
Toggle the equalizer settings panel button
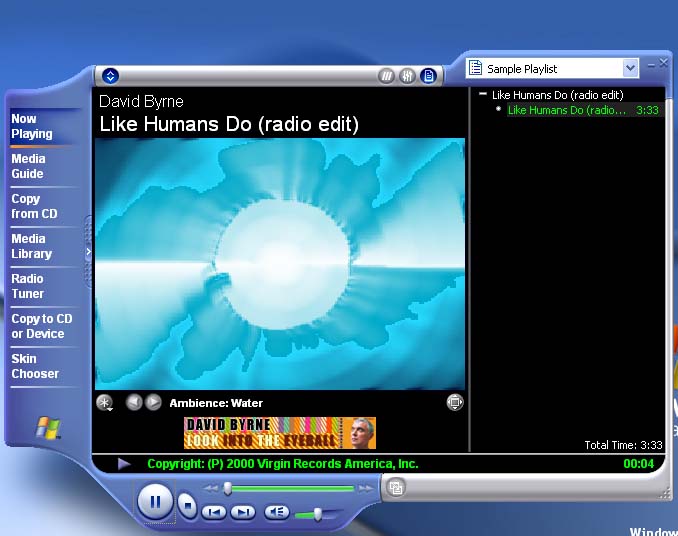click(407, 76)
